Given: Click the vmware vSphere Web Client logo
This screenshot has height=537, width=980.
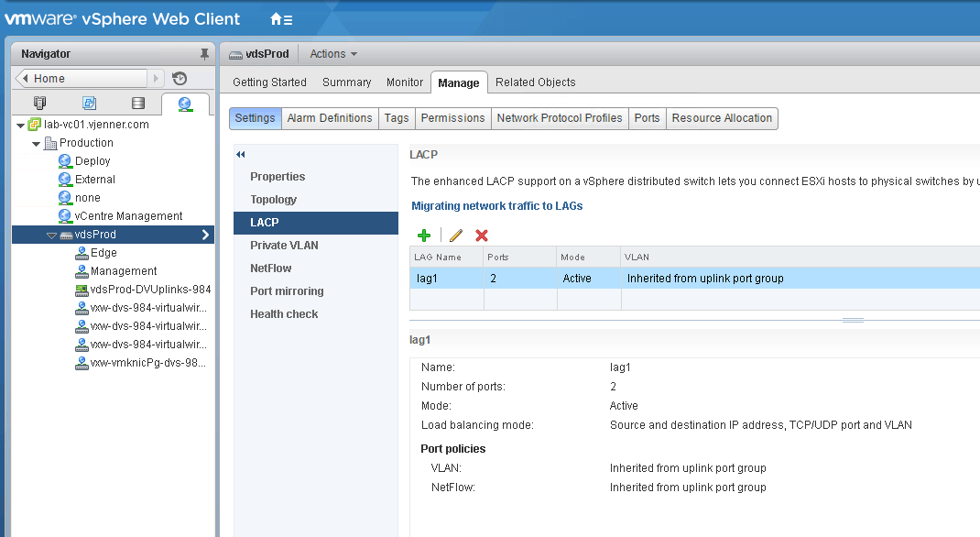Looking at the screenshot, I should coord(123,18).
